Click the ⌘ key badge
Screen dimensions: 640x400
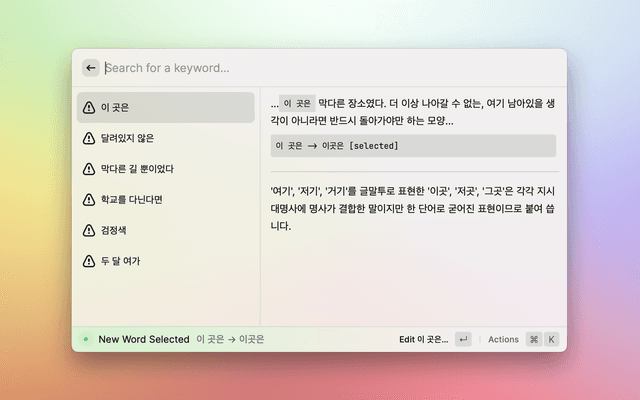point(534,339)
